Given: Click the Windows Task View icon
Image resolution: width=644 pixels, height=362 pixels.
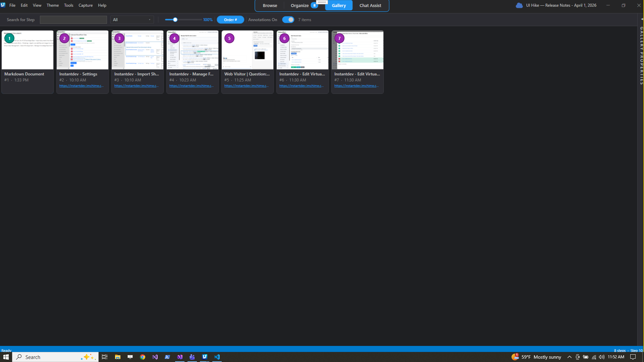Looking at the screenshot, I should click(105, 357).
